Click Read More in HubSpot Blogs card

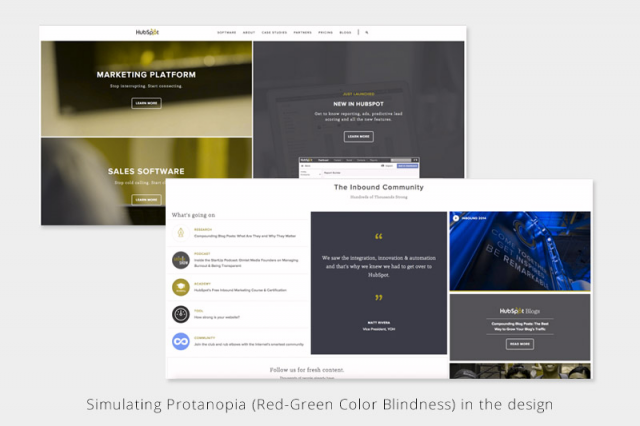pos(519,343)
